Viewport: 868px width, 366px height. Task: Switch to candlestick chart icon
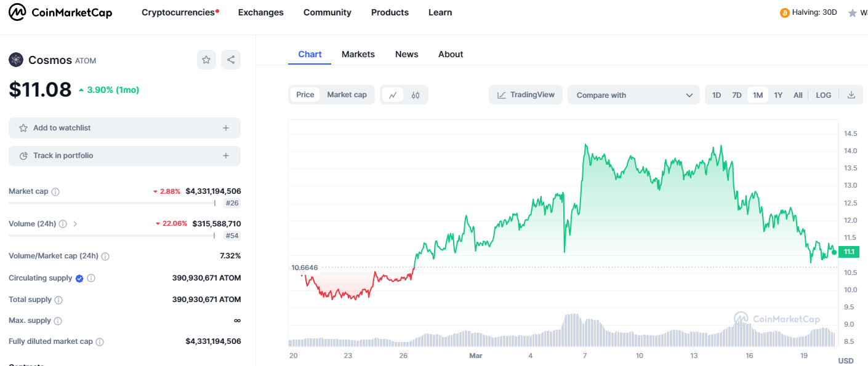point(416,95)
